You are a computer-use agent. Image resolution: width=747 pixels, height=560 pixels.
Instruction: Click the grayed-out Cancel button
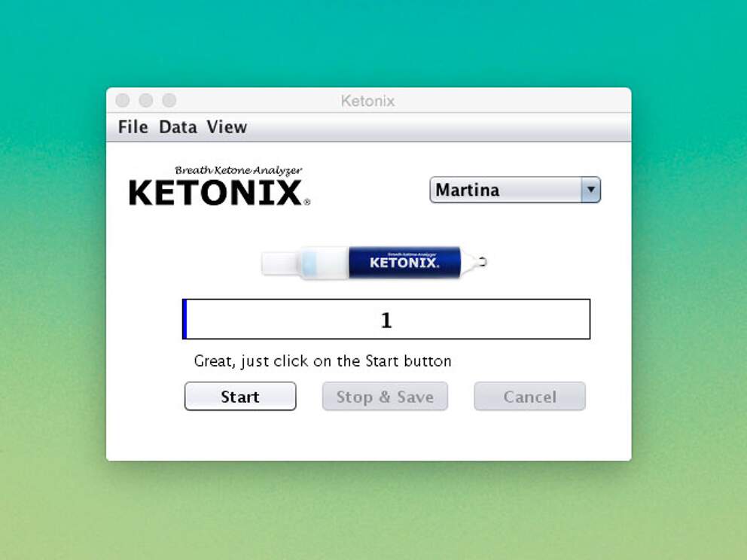(x=529, y=396)
